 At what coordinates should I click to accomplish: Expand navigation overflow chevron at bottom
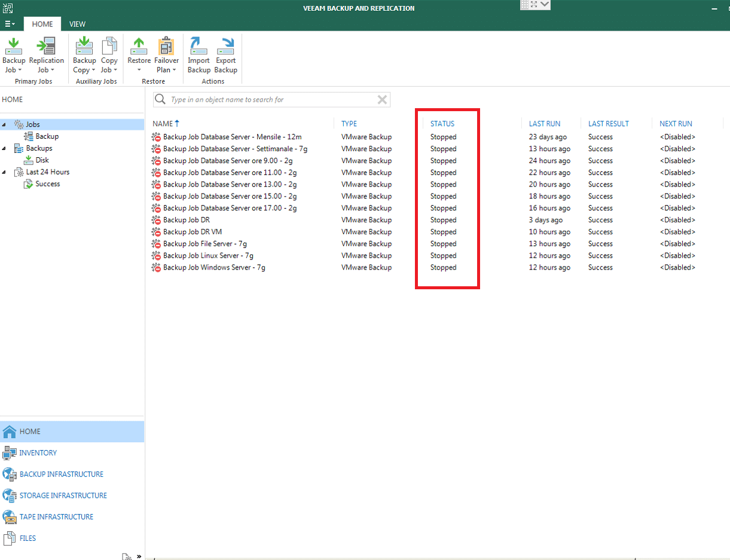coord(139,556)
